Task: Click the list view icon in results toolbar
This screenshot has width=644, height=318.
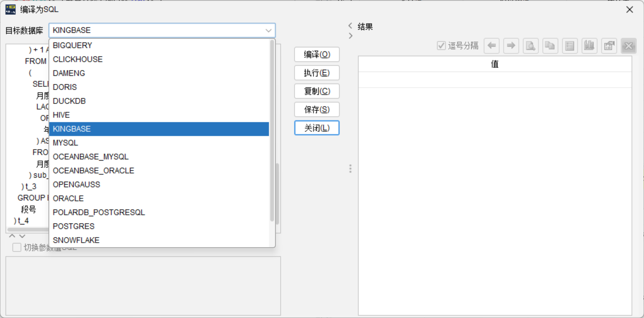Action: click(x=570, y=46)
